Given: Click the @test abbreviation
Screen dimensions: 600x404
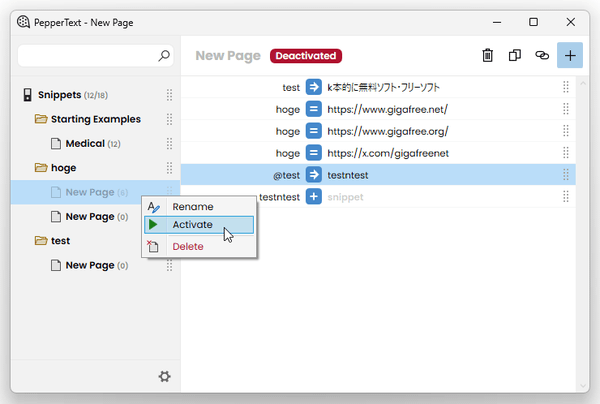Looking at the screenshot, I should [x=286, y=175].
